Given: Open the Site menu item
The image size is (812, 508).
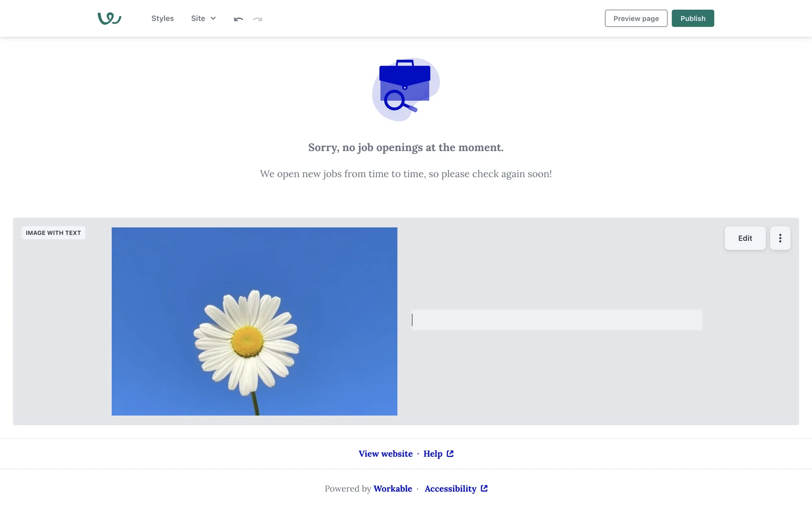Looking at the screenshot, I should pos(198,18).
